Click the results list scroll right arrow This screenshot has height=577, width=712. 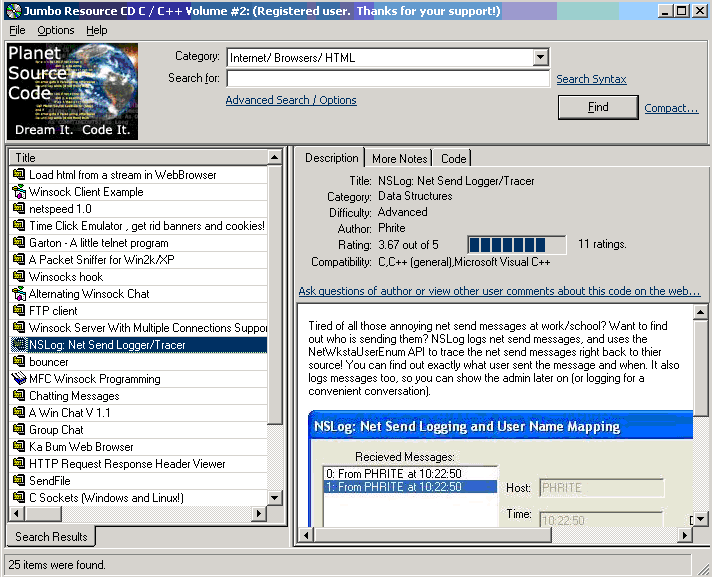point(259,513)
